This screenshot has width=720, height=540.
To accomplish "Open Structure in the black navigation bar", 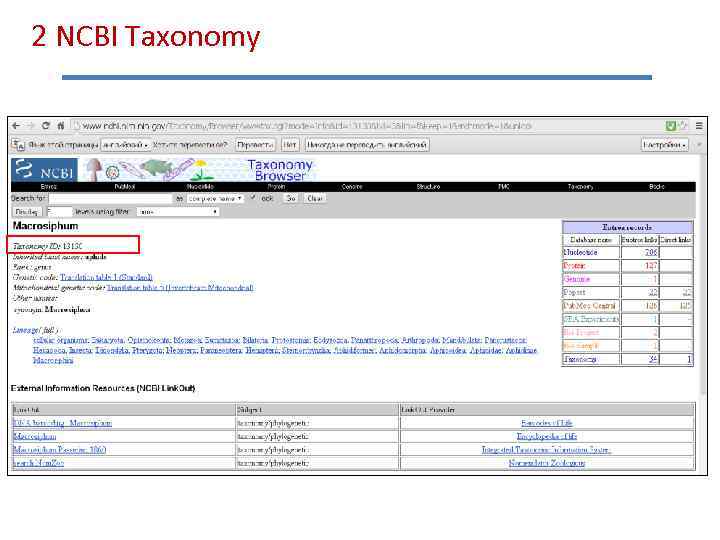I will click(428, 186).
